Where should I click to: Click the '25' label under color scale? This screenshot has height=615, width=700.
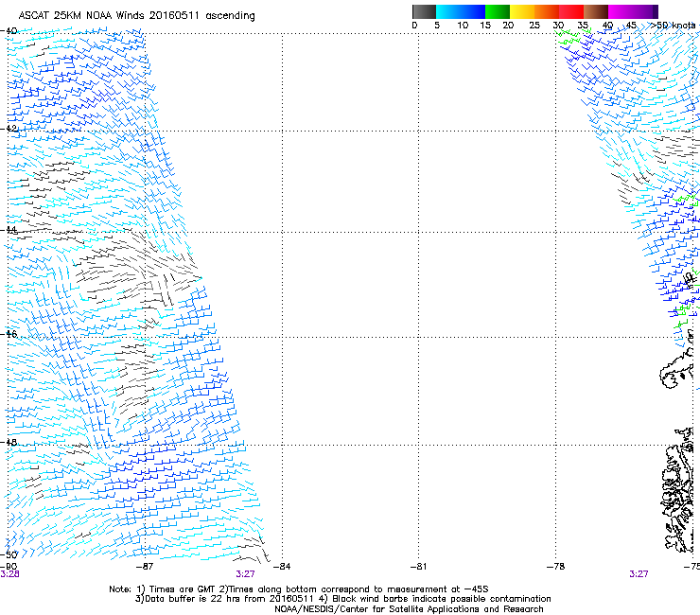(534, 26)
